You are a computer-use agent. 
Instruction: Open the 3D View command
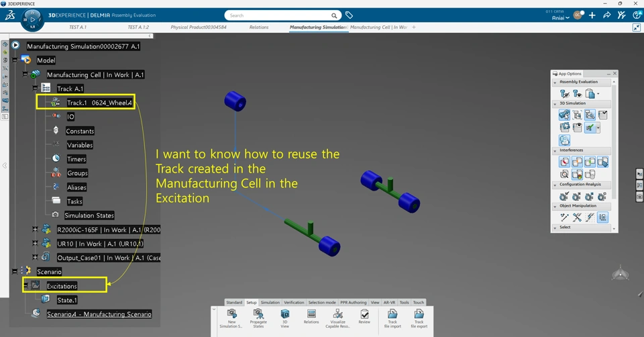284,318
